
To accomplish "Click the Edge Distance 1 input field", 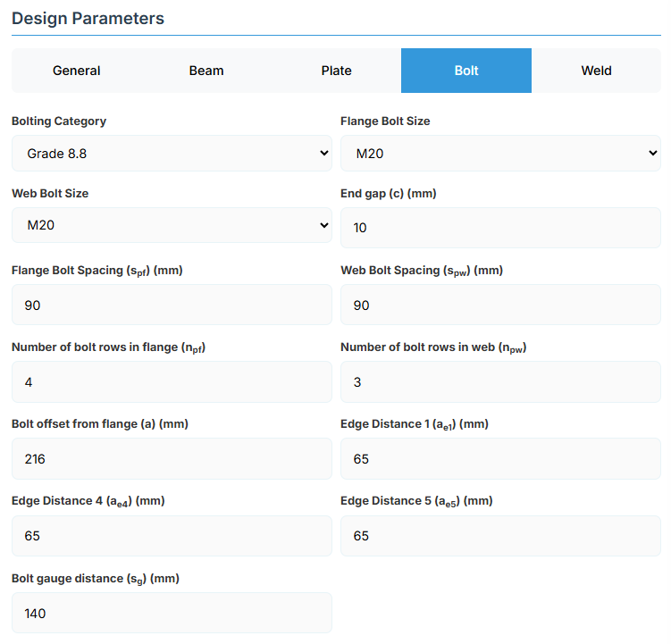I will 500,459.
